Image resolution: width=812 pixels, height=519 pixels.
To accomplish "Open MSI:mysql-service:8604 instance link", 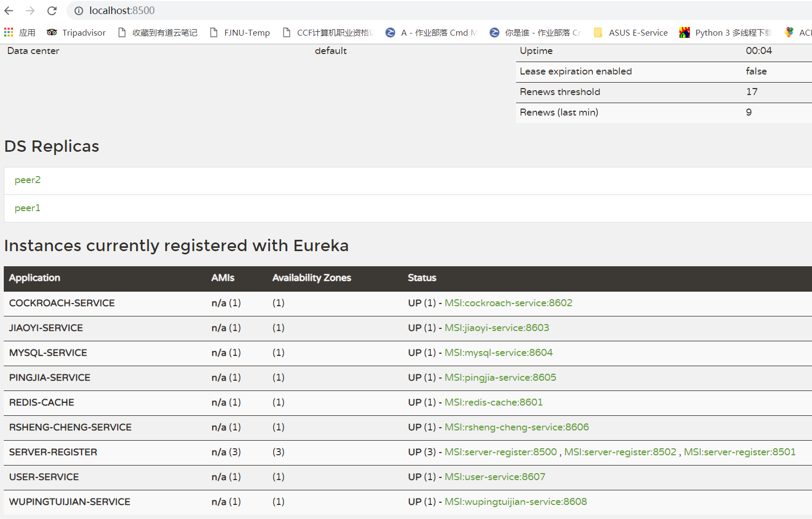I will pyautogui.click(x=499, y=353).
